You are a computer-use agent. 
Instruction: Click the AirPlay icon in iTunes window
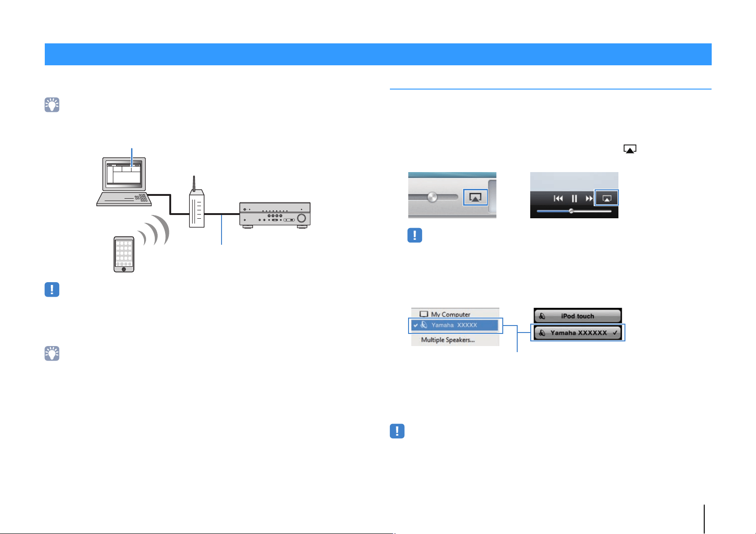[x=475, y=197]
